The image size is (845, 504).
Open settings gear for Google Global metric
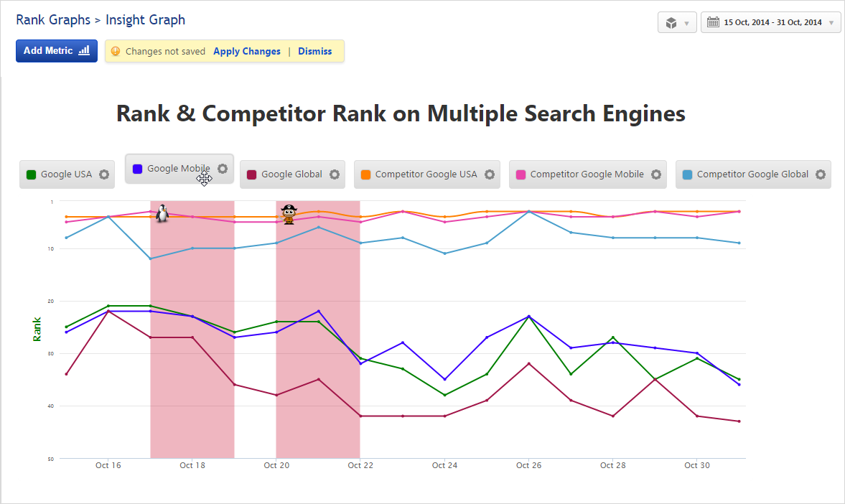coord(334,174)
